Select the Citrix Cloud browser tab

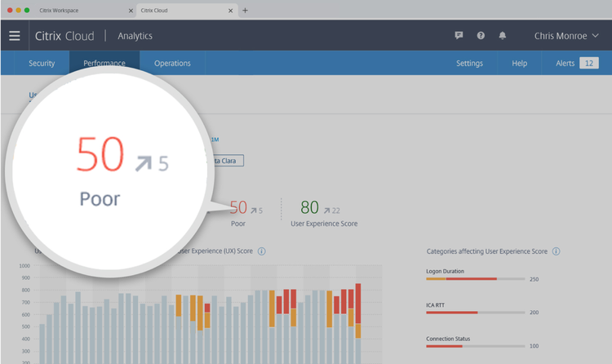[x=154, y=11]
